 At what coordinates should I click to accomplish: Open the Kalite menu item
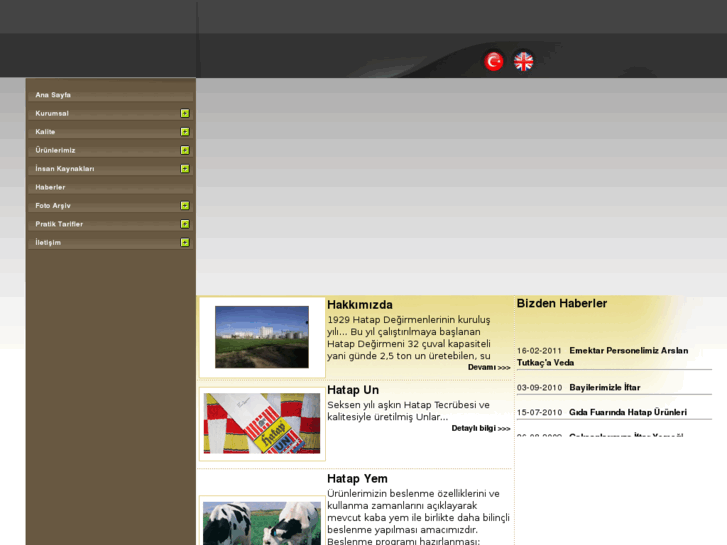(110, 132)
